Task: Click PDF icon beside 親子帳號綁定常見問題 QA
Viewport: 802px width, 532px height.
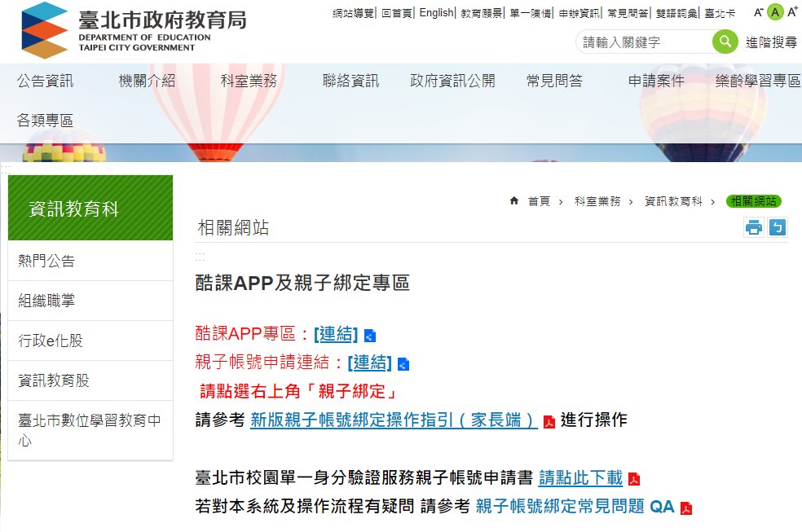Action: coord(686,508)
